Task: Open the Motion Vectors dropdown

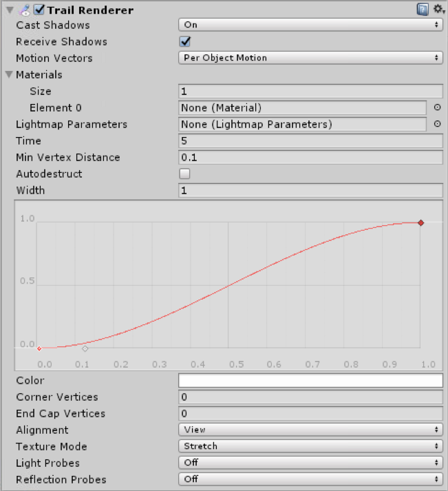Action: 310,58
